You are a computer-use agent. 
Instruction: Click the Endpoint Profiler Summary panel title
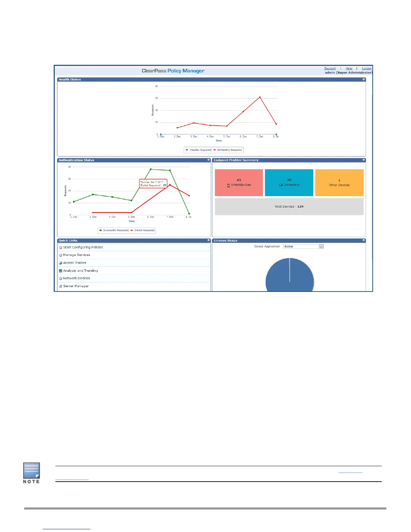point(236,160)
